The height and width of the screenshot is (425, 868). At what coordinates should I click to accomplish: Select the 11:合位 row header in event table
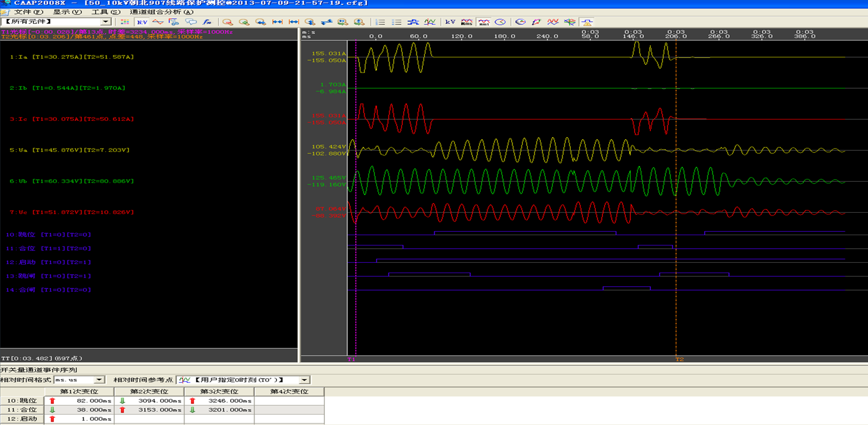[x=22, y=410]
